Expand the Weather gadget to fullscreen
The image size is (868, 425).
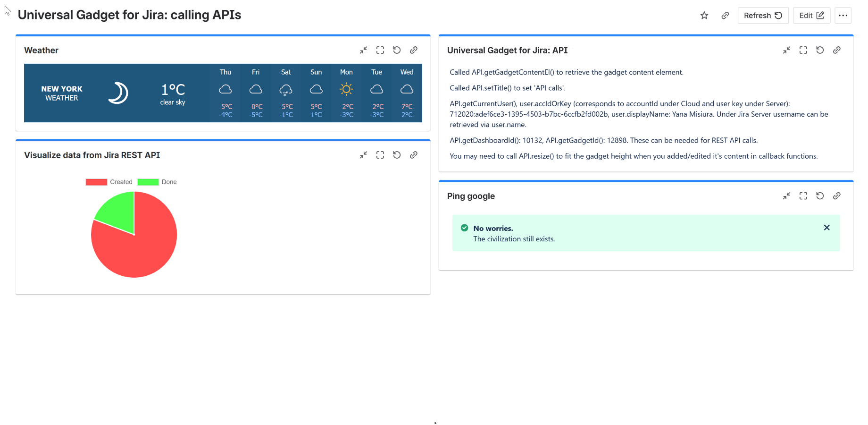380,50
